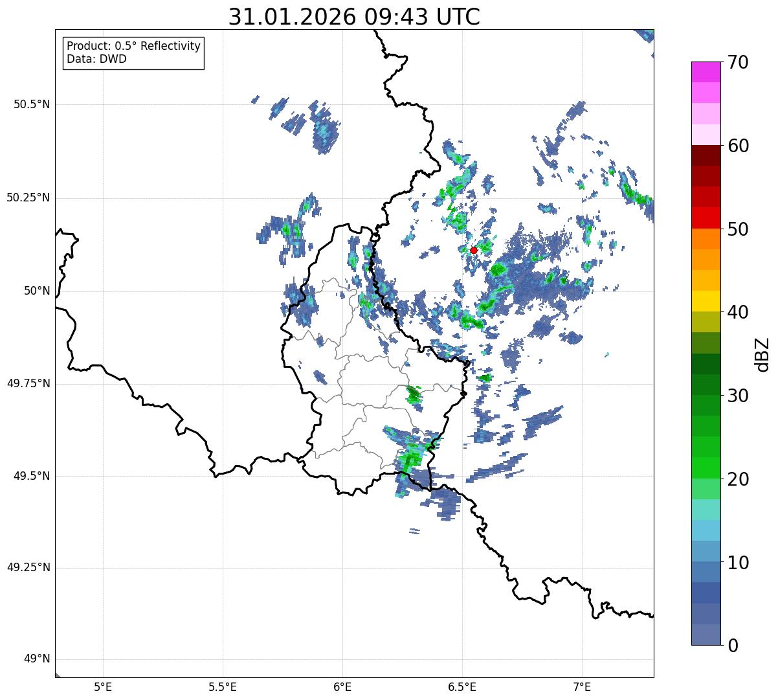Click the red station marker dot
The height and width of the screenshot is (700, 778).
click(473, 250)
